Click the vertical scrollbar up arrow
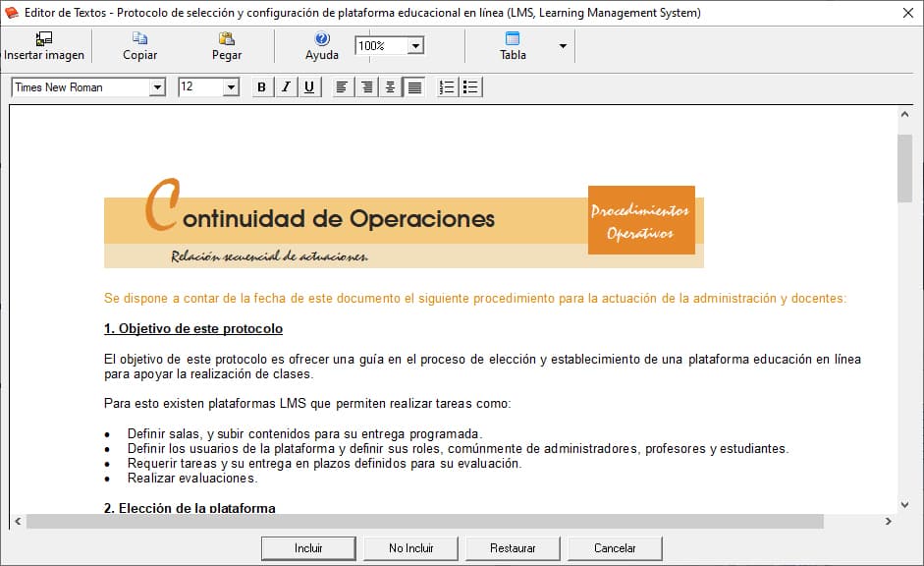 (x=904, y=114)
